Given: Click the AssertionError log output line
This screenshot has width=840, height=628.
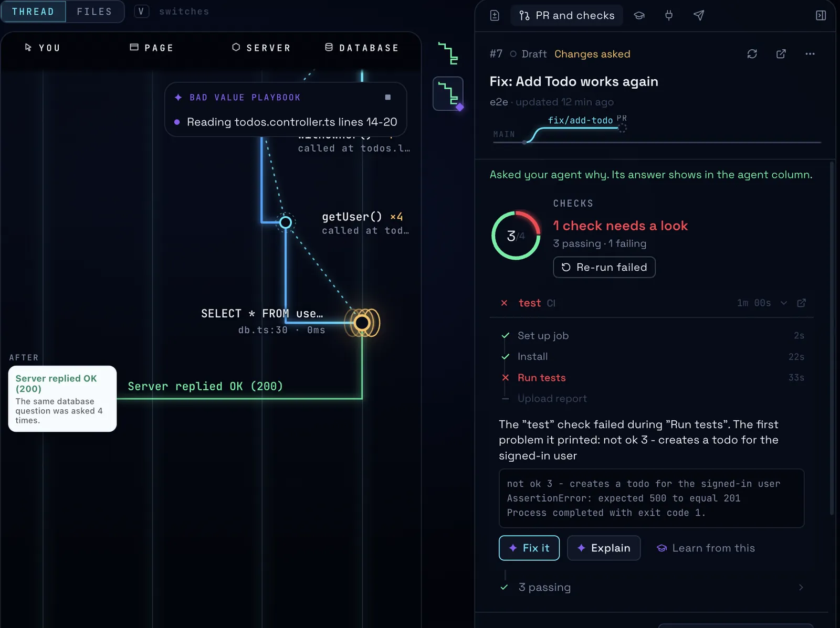Looking at the screenshot, I should coord(623,498).
